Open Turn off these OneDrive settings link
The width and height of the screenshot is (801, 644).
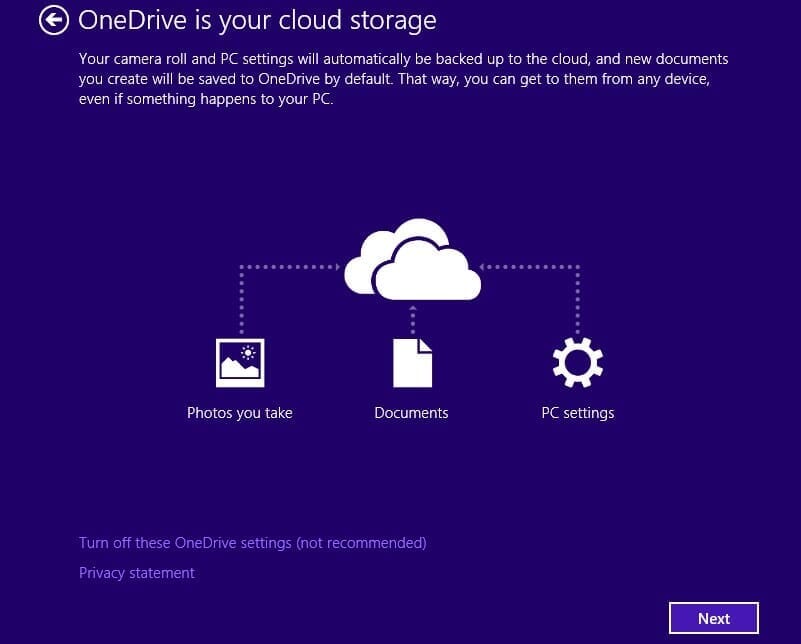coord(252,543)
